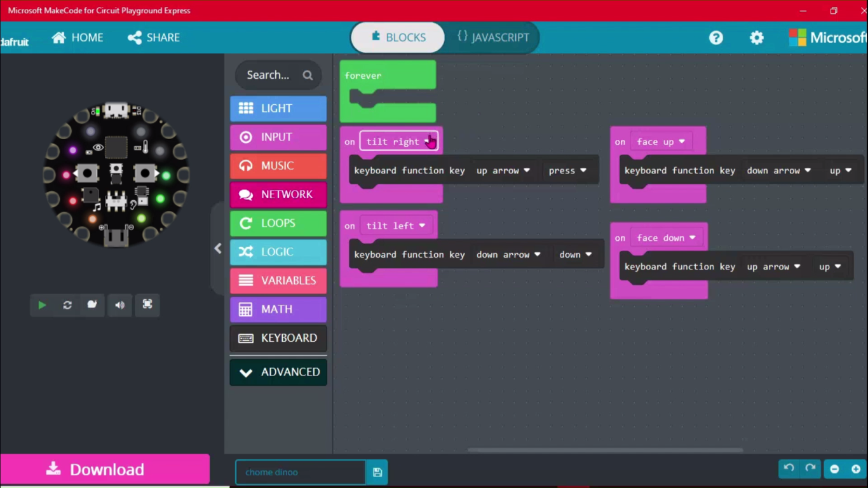Click the Adafruit logo
Viewport: 868px width, 488px height.
coord(15,42)
